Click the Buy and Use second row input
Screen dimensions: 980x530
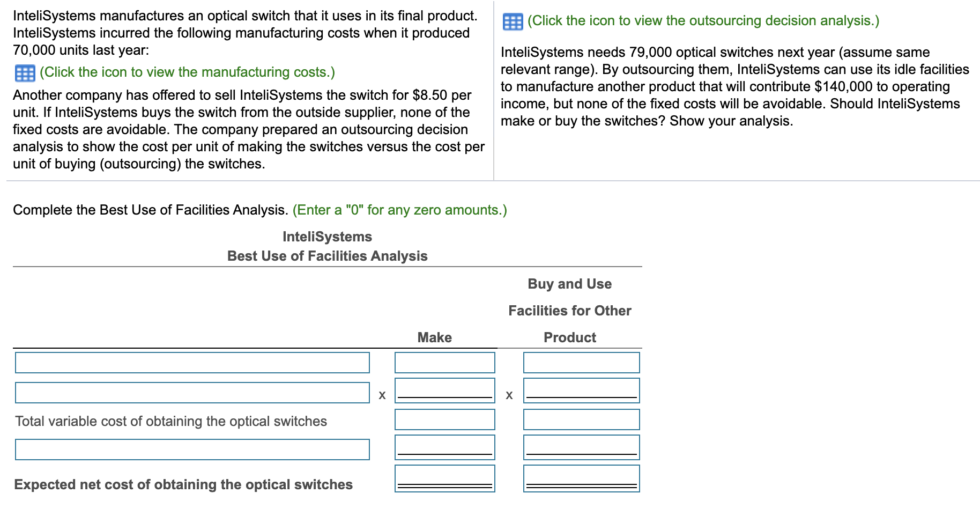click(582, 389)
